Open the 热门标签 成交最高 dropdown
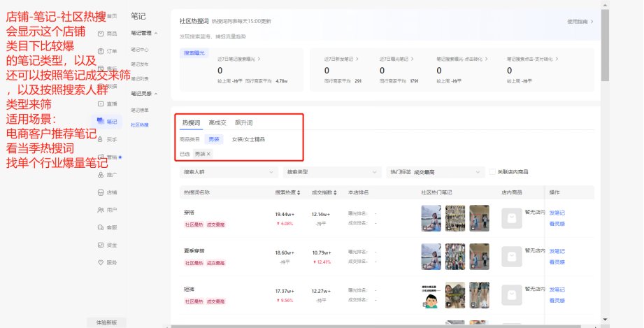This screenshot has height=328, width=644. coord(435,171)
